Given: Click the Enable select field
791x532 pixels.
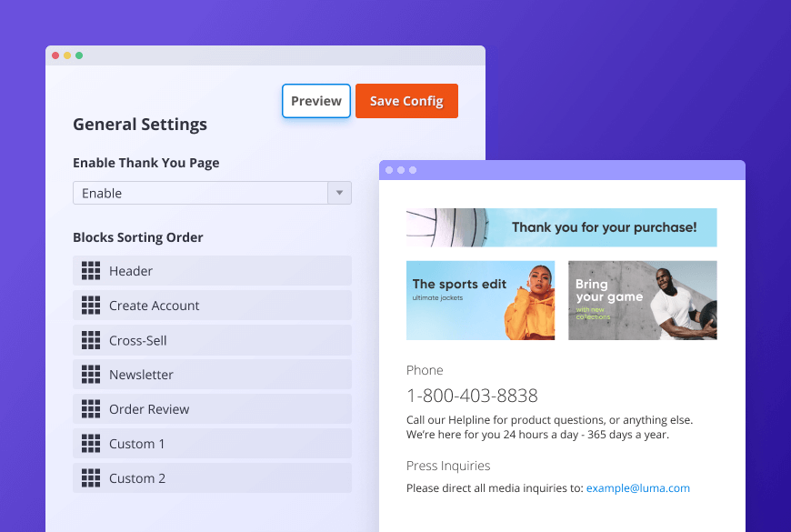Looking at the screenshot, I should pyautogui.click(x=200, y=193).
